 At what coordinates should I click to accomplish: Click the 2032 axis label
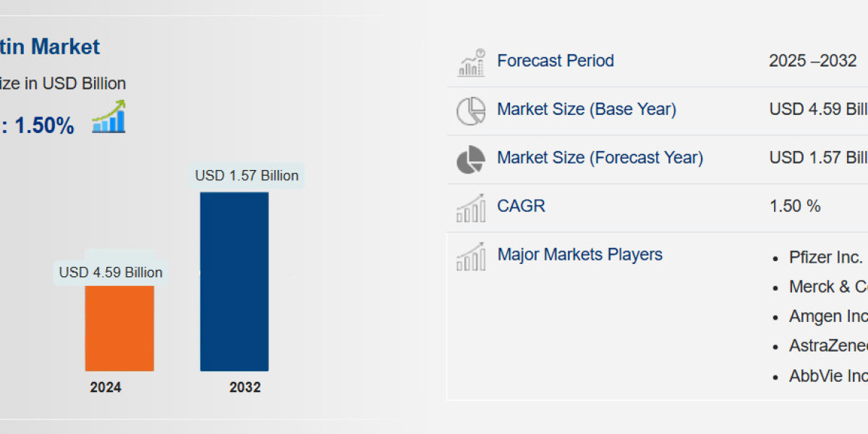245,388
